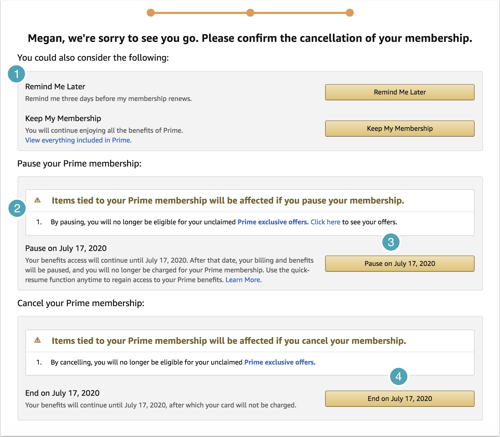End membership on July 17, 2020

pyautogui.click(x=400, y=398)
